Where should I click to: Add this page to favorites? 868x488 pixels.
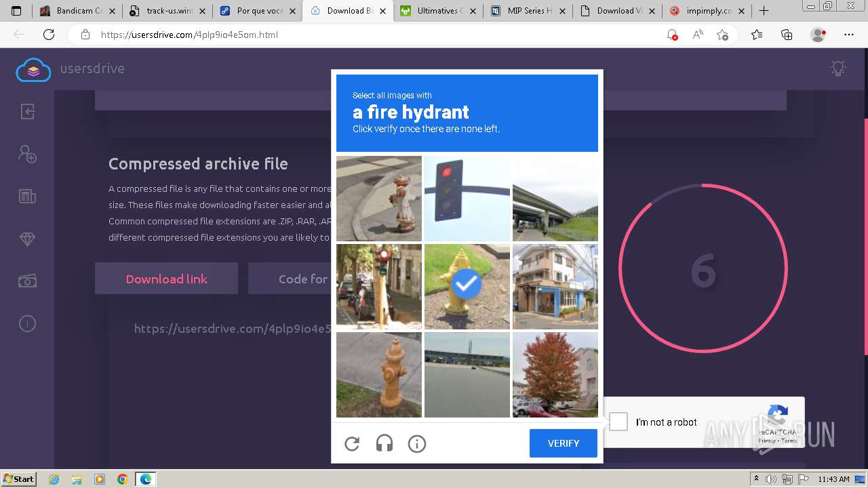[x=723, y=35]
